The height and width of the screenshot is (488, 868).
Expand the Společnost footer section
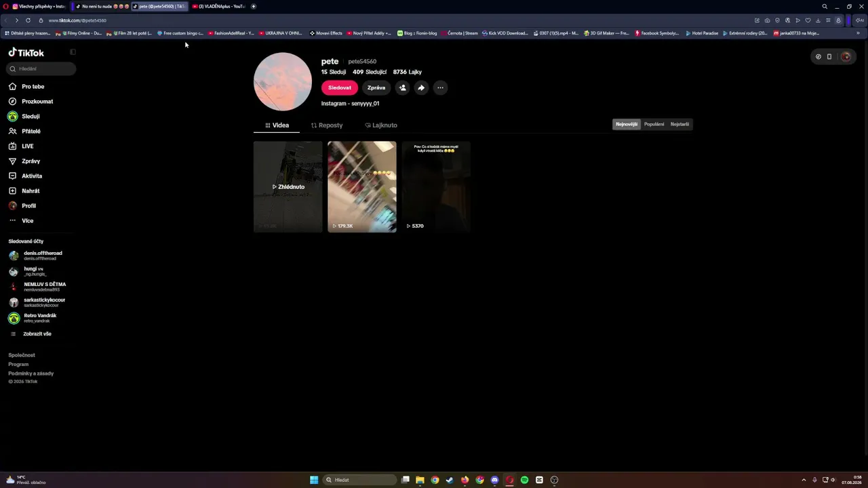click(22, 355)
